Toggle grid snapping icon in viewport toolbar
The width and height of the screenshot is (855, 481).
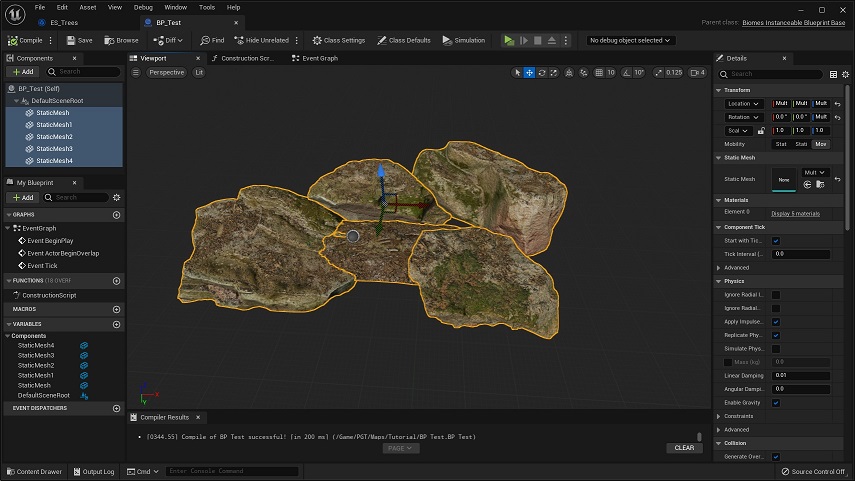tap(597, 73)
